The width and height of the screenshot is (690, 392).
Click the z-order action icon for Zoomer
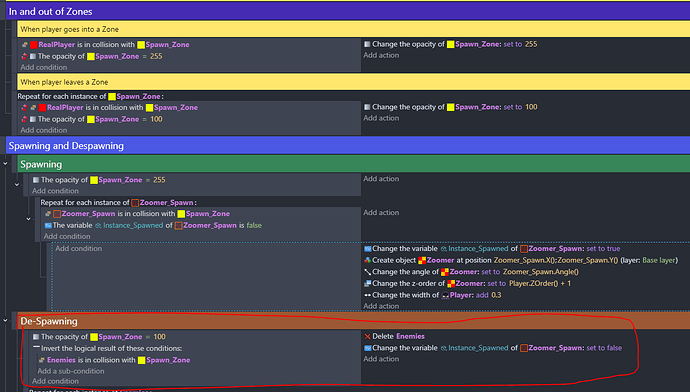367,284
